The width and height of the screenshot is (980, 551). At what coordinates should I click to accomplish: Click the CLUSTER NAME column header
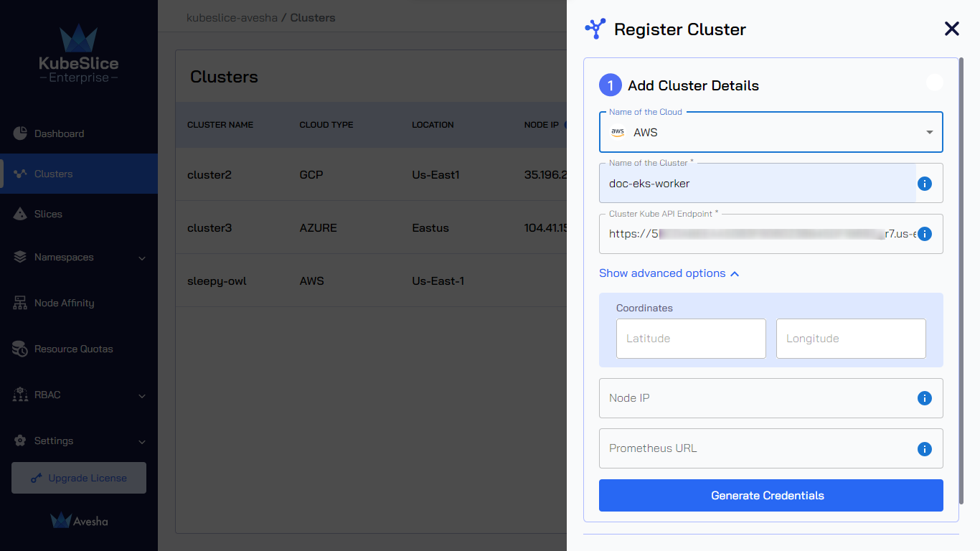(220, 125)
